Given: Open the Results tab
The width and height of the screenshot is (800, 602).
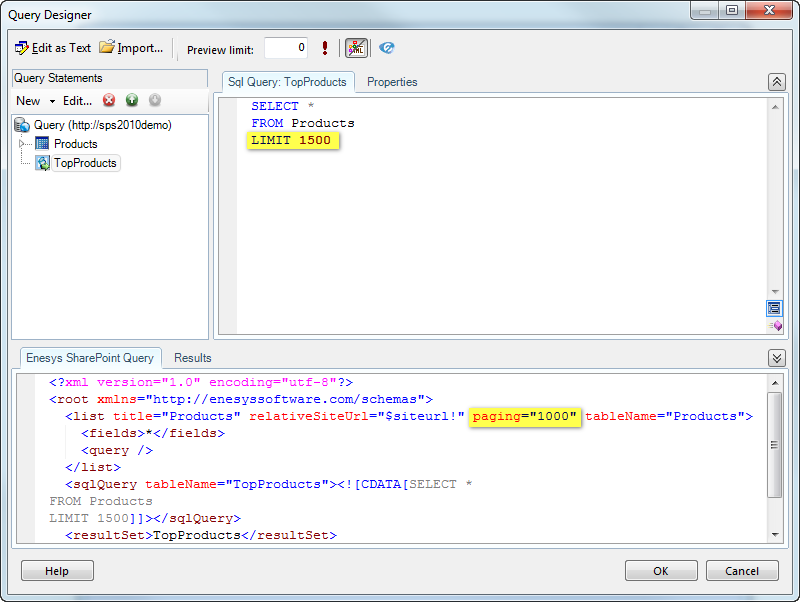Looking at the screenshot, I should click(x=193, y=358).
